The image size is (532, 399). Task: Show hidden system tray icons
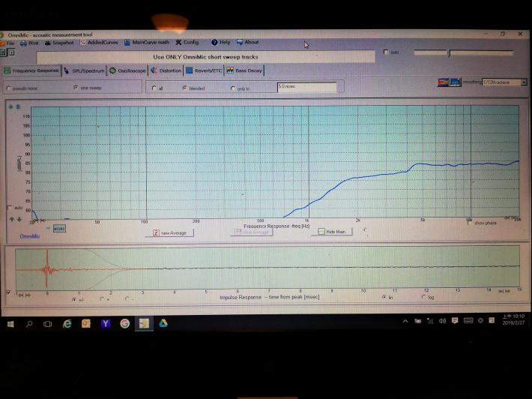pos(405,321)
